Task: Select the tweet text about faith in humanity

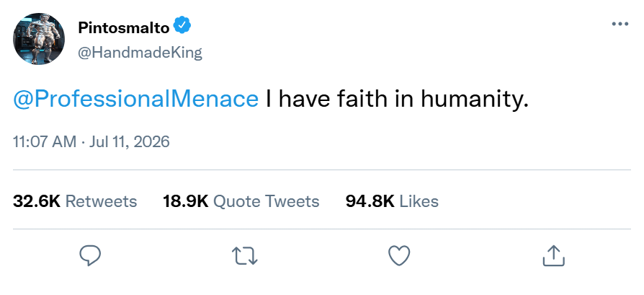Action: [397, 99]
